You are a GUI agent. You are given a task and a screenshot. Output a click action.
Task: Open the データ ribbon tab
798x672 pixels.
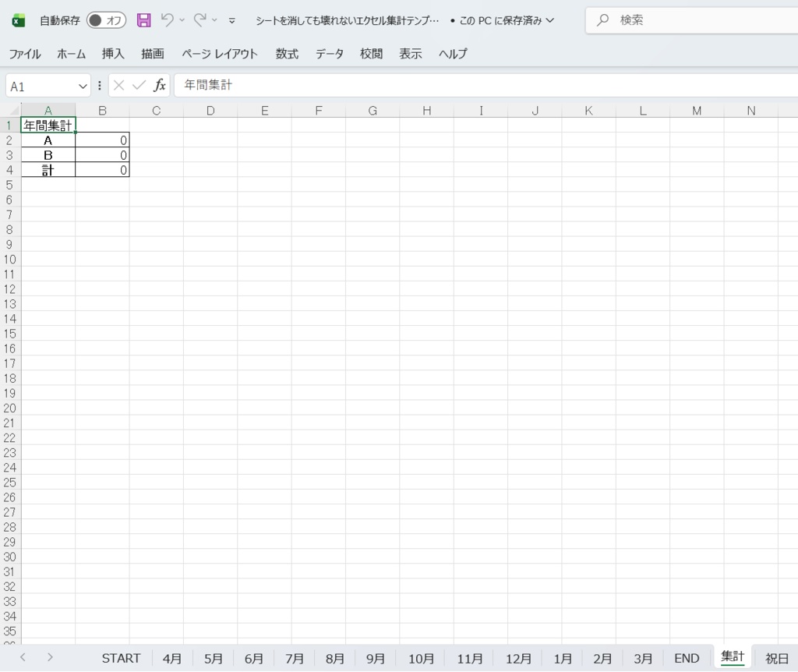(330, 54)
